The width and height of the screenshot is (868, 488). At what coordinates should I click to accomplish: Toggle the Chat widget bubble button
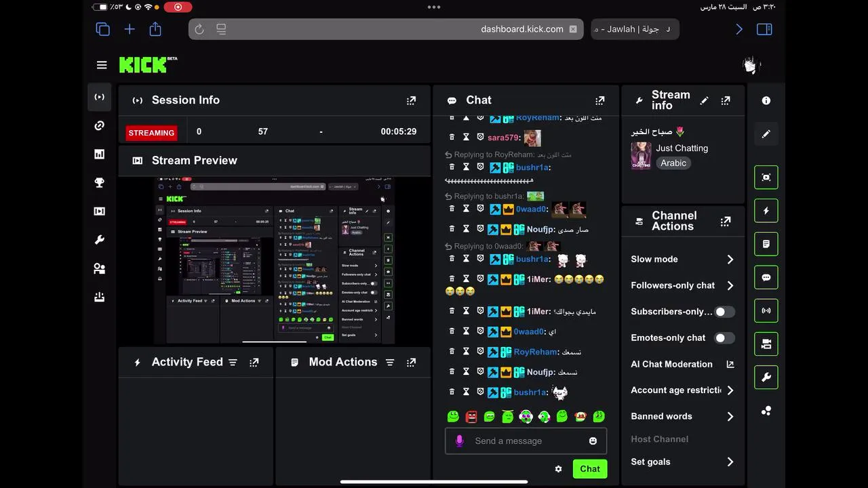[x=766, y=277]
